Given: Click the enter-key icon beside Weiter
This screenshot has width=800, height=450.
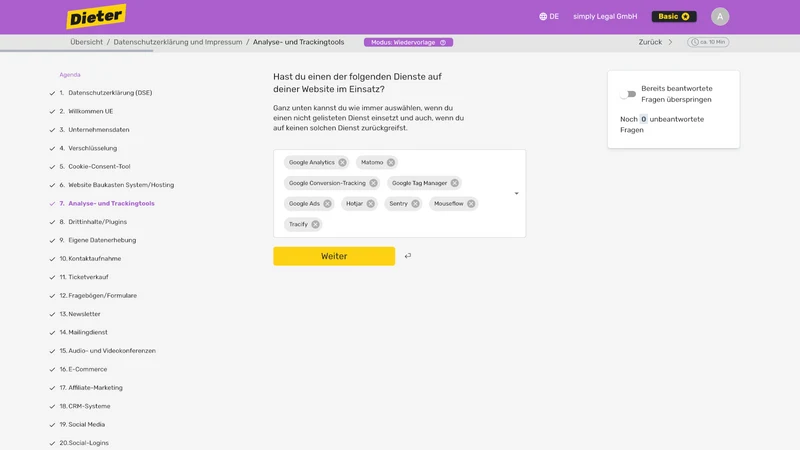Looking at the screenshot, I should (x=408, y=256).
